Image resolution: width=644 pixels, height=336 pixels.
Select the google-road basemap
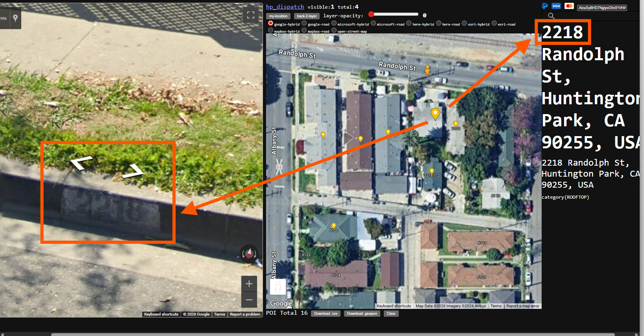304,23
